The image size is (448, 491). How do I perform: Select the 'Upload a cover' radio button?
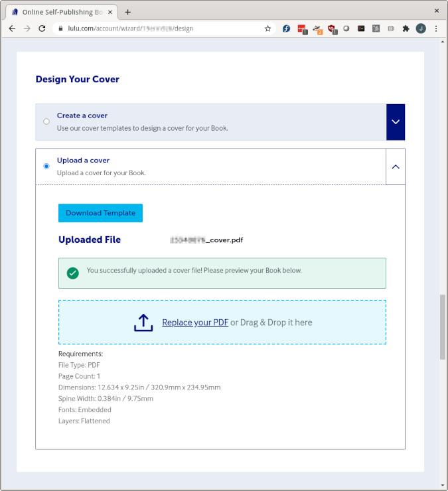coord(46,166)
